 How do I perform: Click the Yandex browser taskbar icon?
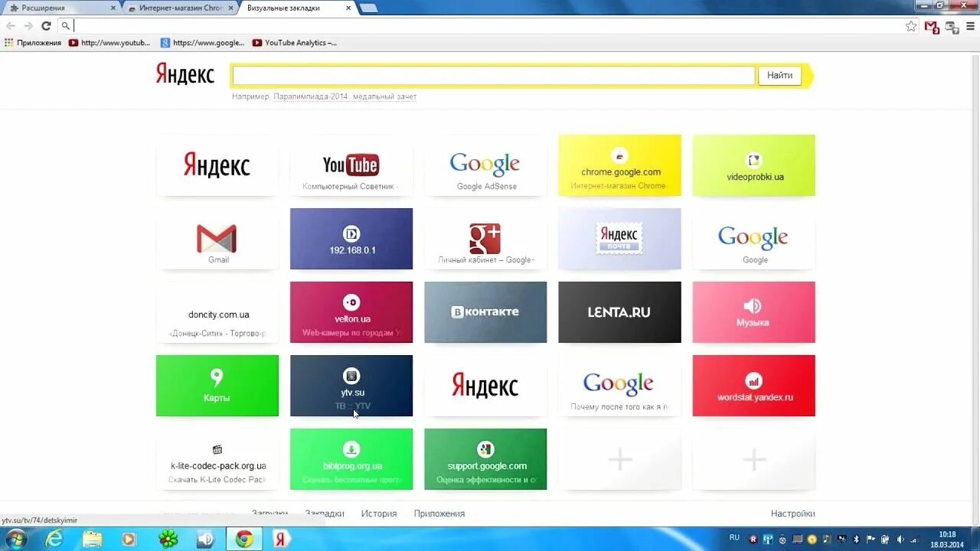pyautogui.click(x=280, y=539)
